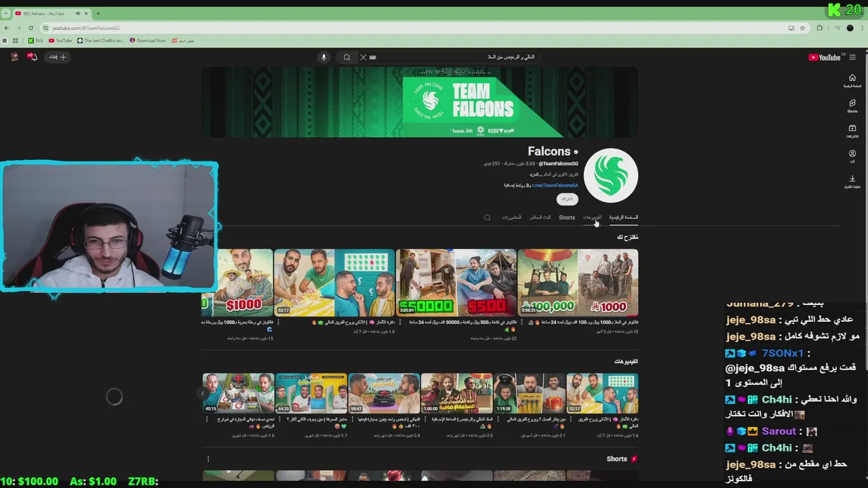Open the 40:15 video thumbnail
Screen dimensions: 868x488
click(x=239, y=393)
